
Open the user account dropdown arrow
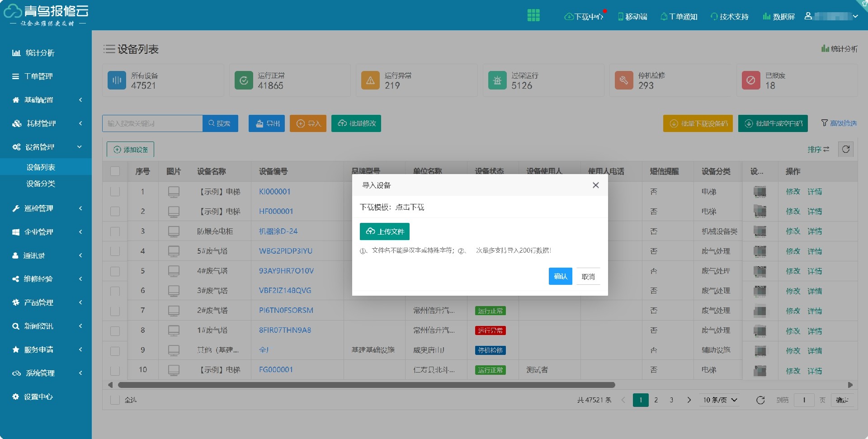pyautogui.click(x=855, y=16)
